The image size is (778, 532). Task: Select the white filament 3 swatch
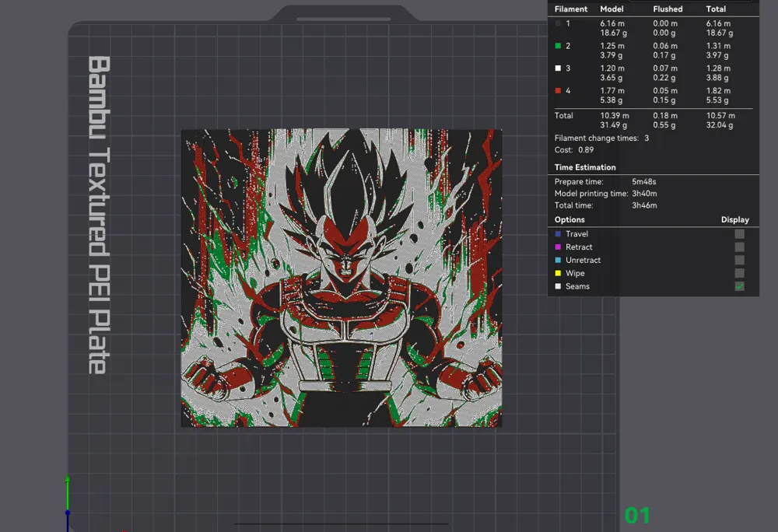pos(558,68)
